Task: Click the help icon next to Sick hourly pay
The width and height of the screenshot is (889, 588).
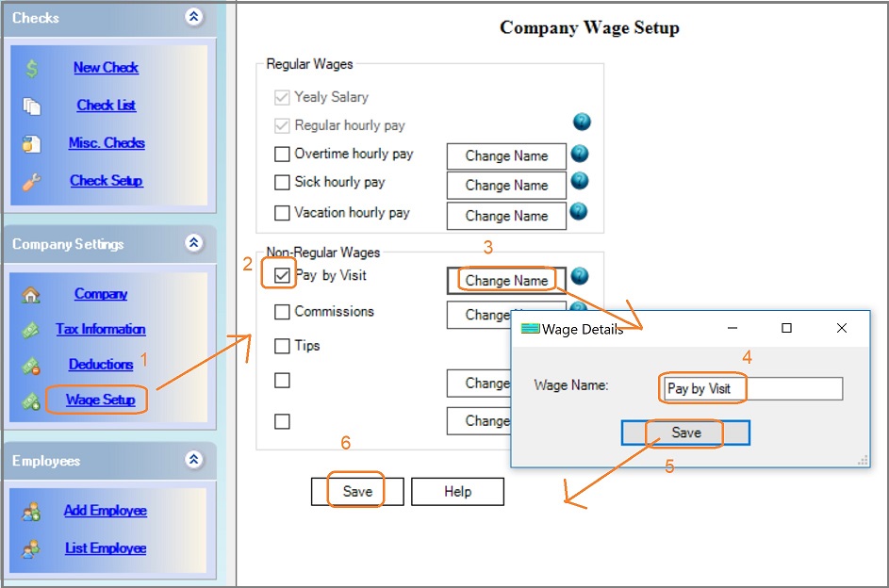Action: click(x=580, y=181)
